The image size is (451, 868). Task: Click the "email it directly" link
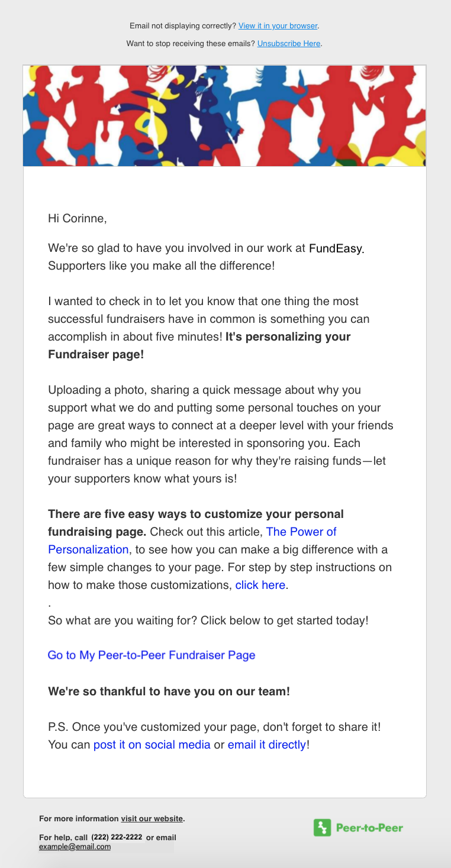click(x=267, y=744)
